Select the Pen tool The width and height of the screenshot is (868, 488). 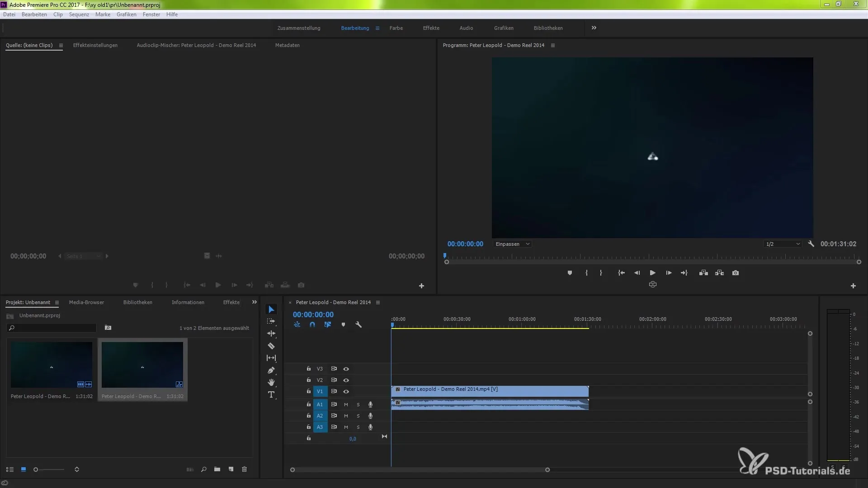click(x=271, y=370)
